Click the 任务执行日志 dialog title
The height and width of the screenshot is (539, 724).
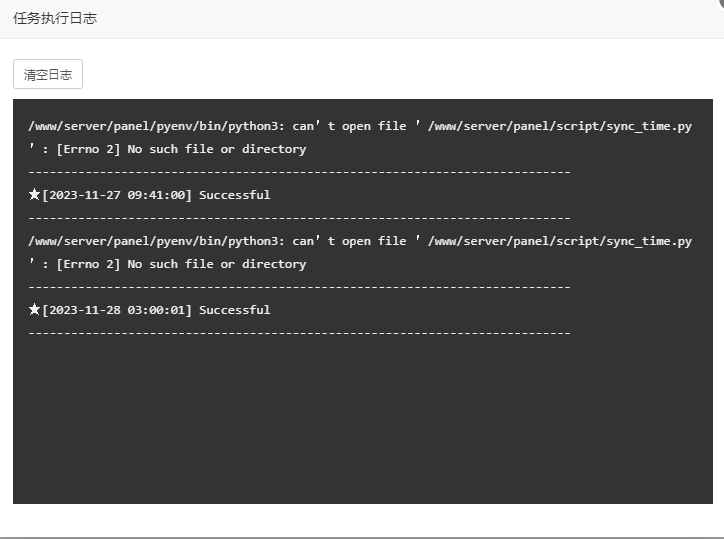(x=55, y=18)
